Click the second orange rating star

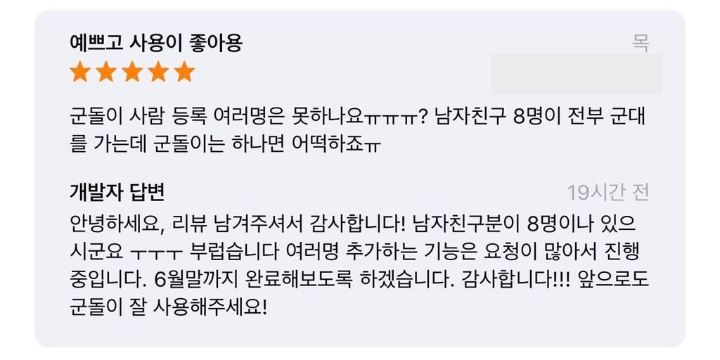point(106,72)
